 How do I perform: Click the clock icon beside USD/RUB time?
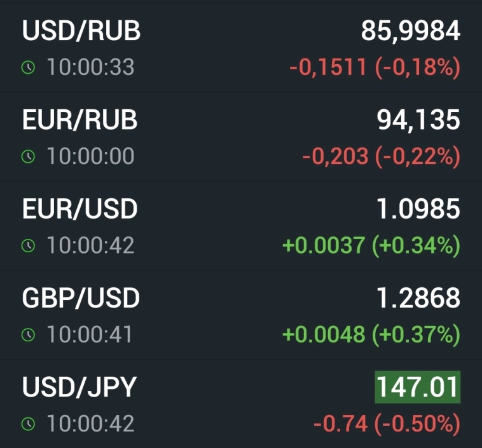pos(28,67)
